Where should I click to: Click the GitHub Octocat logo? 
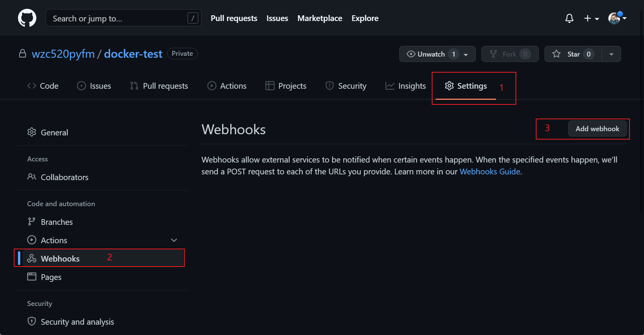27,18
